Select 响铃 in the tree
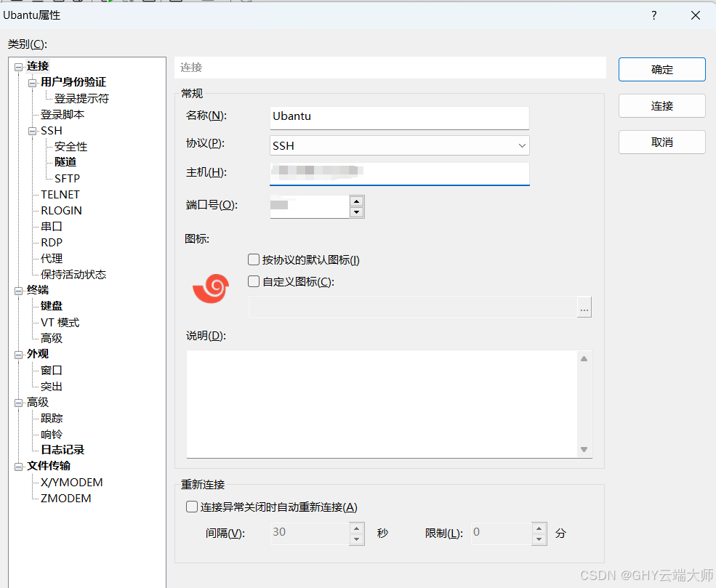Image resolution: width=716 pixels, height=588 pixels. click(51, 434)
